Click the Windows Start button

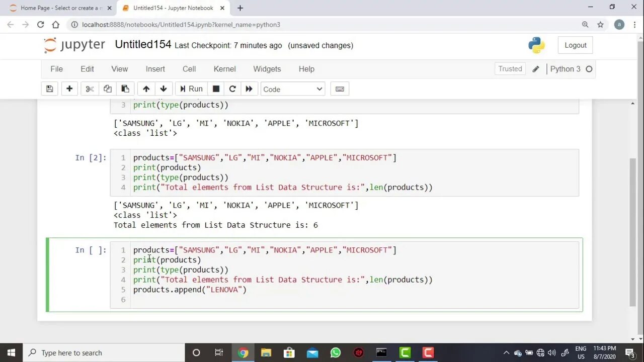pos(11,352)
